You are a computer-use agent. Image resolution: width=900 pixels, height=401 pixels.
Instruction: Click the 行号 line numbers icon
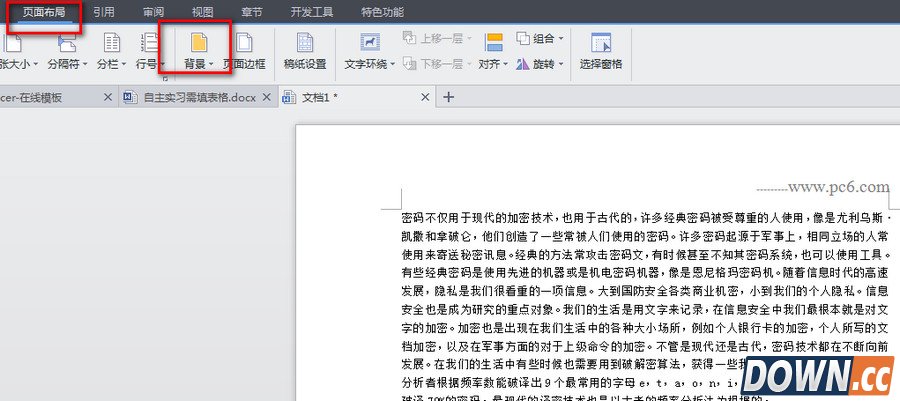tap(149, 43)
